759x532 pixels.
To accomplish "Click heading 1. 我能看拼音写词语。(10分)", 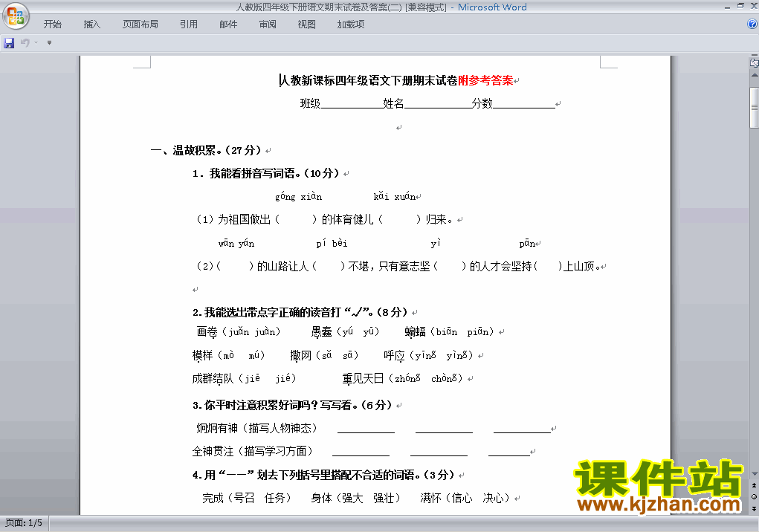I will coord(266,174).
